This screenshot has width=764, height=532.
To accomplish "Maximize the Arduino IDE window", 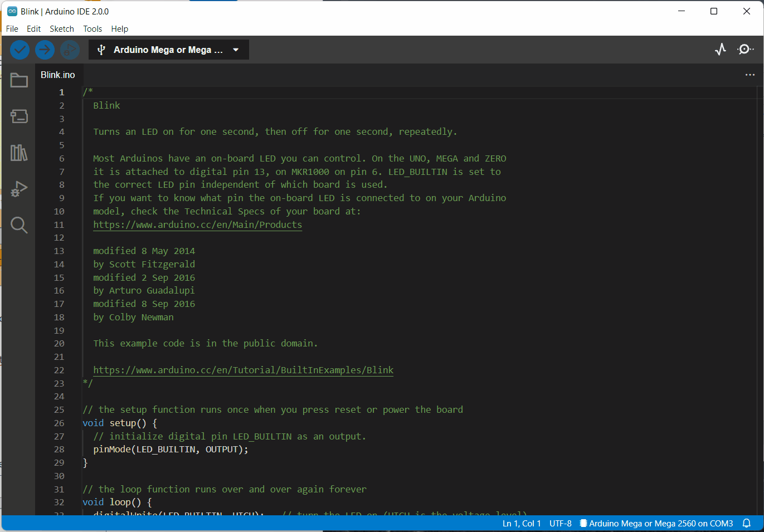I will pos(714,11).
